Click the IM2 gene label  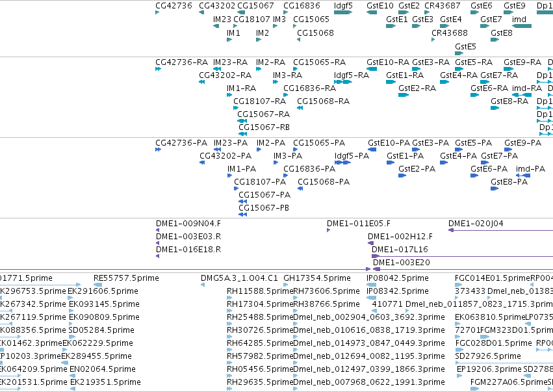[263, 33]
